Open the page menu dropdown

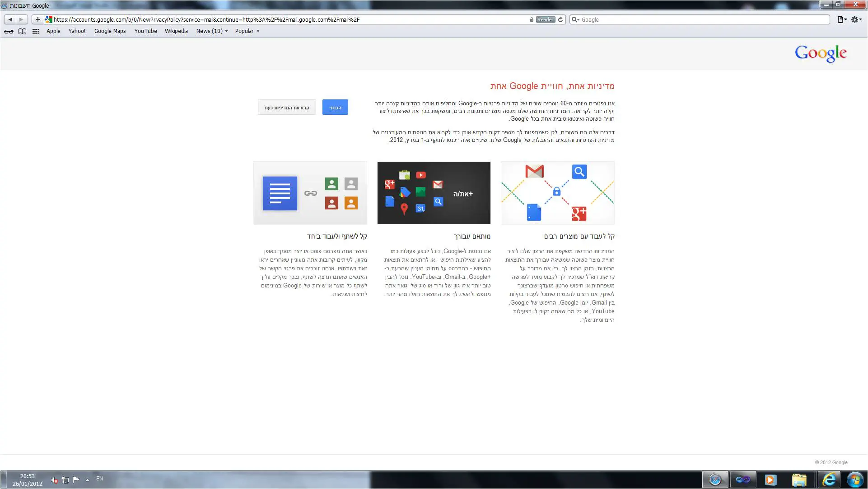(x=842, y=19)
